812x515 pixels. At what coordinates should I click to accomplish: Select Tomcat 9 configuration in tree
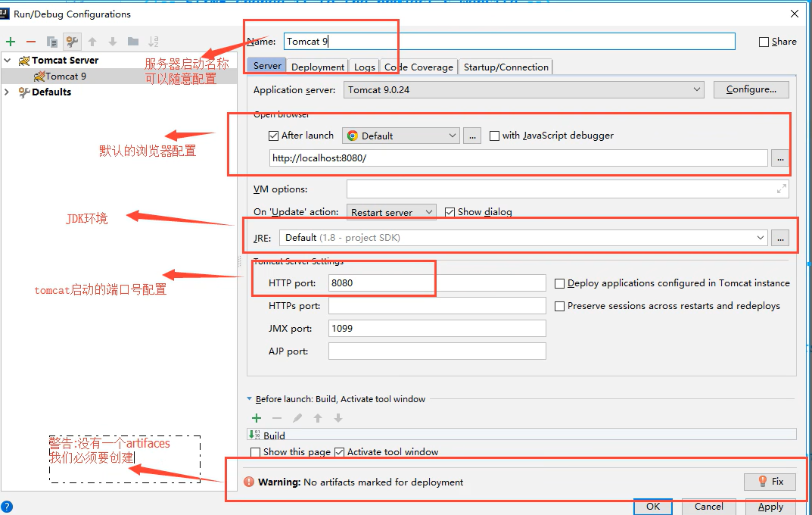(119, 76)
